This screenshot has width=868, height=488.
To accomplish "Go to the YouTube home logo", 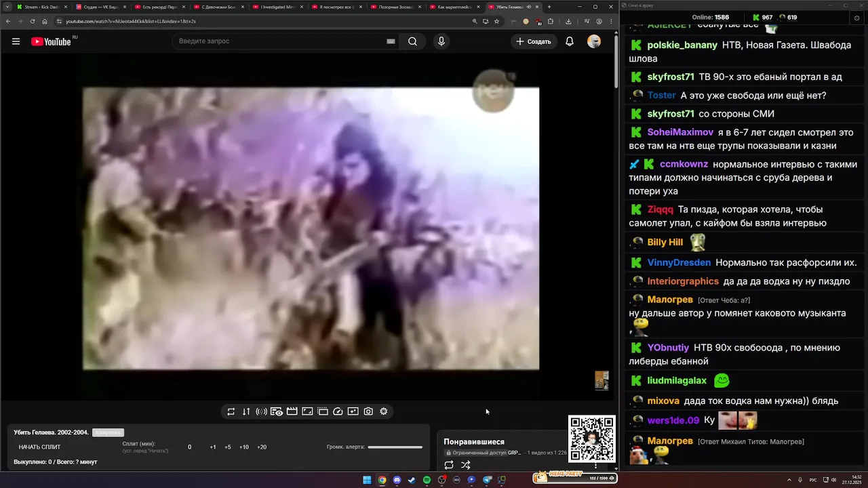I will pos(51,41).
